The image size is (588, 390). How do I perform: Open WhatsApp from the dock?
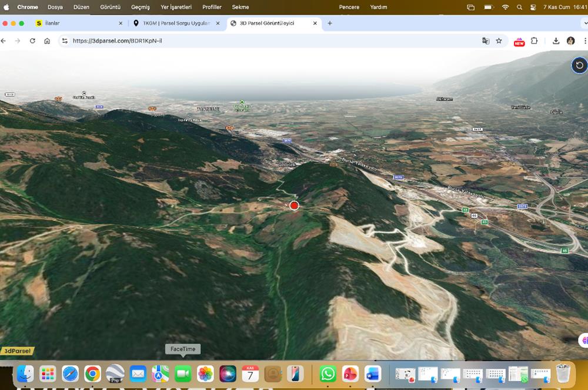click(x=328, y=374)
